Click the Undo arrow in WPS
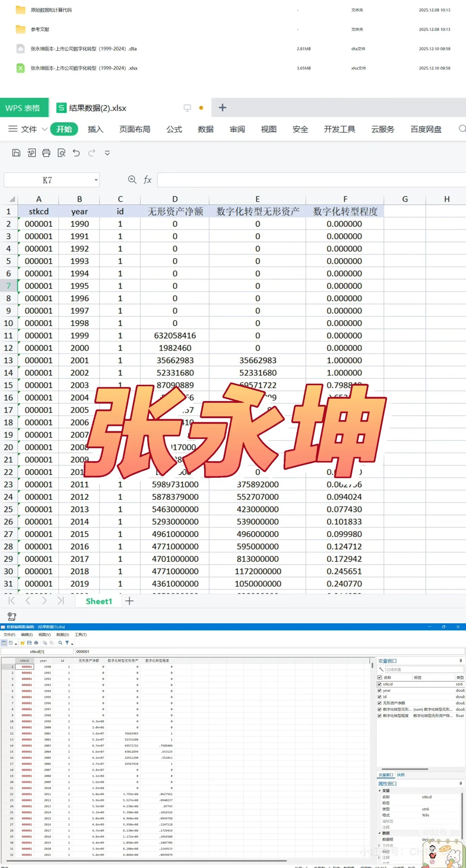466x868 pixels. [76, 153]
